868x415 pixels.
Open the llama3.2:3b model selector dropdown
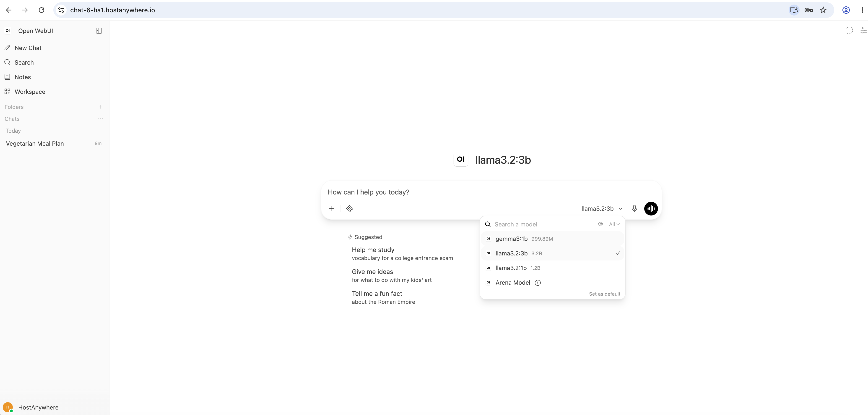tap(602, 208)
